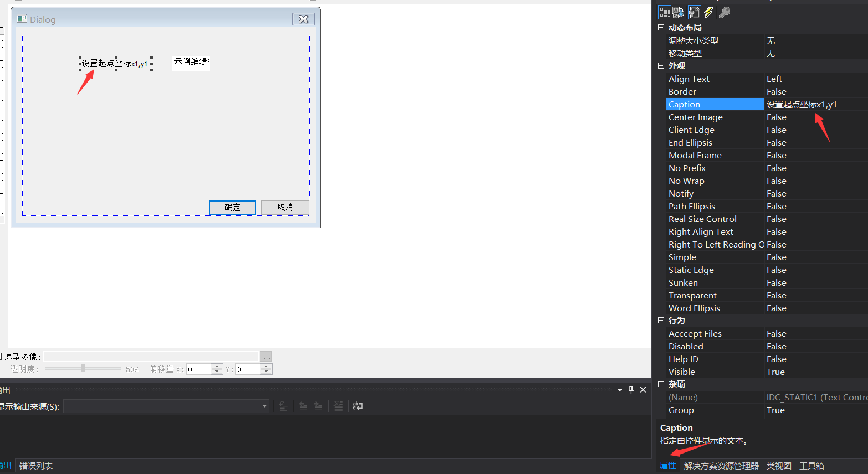Click the 确定 button in Dialog
Image resolution: width=868 pixels, height=474 pixels.
(233, 208)
